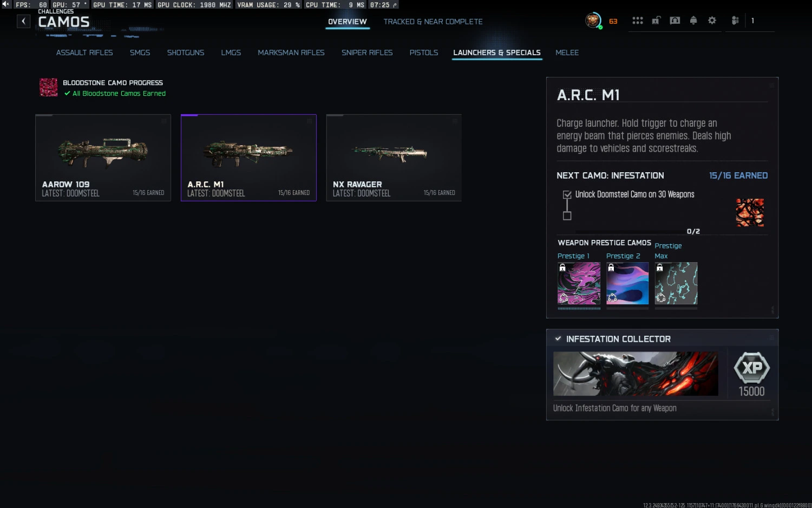Click the 'INFESTATION COLLECTOR' title
The height and width of the screenshot is (508, 812).
pyautogui.click(x=618, y=339)
